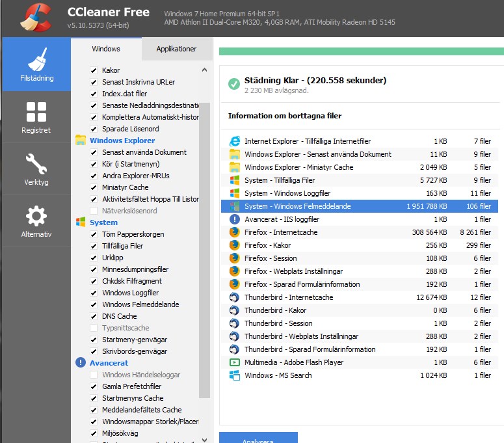
Task: Click folder icon of Senast använda Dokument result
Action: click(235, 154)
